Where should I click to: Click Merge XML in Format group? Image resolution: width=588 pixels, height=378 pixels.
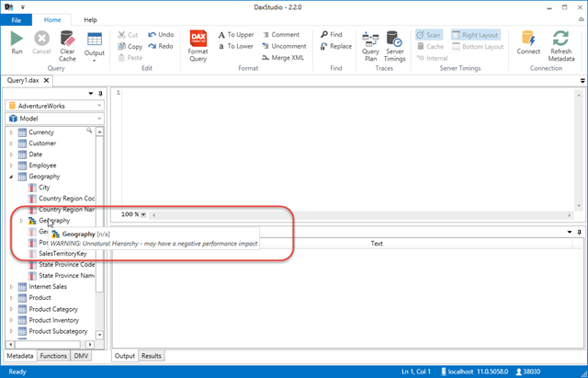click(283, 58)
